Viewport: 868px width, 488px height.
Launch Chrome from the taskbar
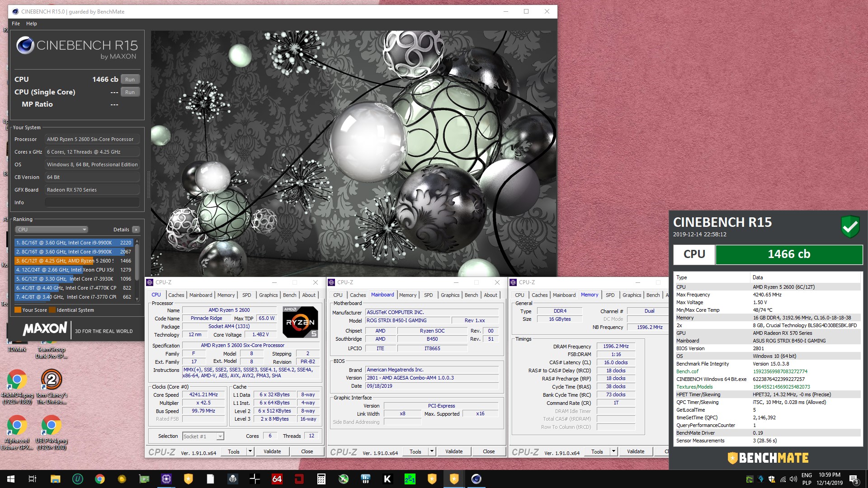pyautogui.click(x=99, y=479)
